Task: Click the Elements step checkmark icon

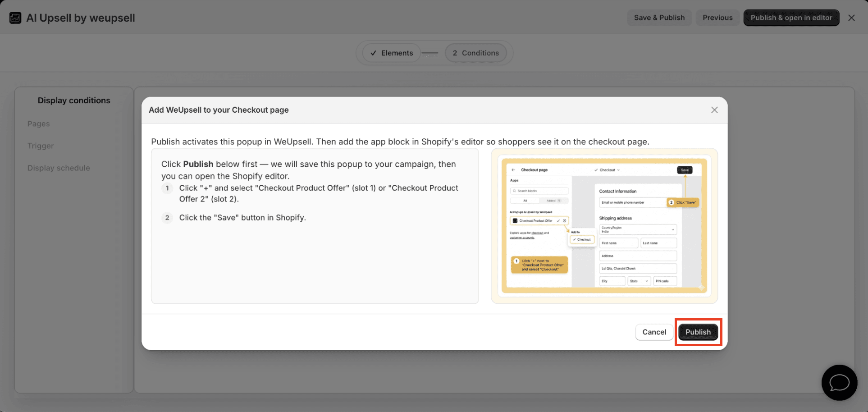Action: click(373, 53)
